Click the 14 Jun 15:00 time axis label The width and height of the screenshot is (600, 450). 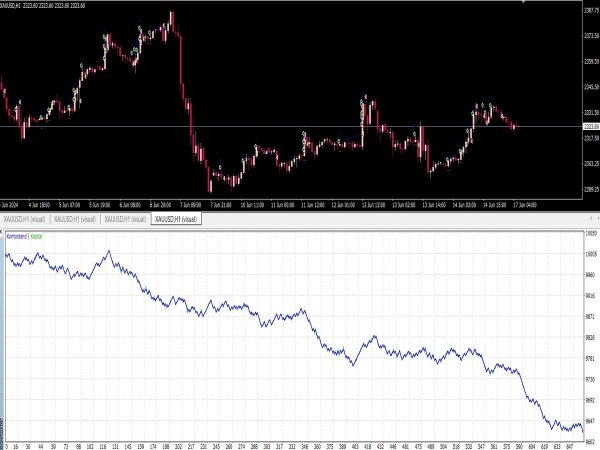[494, 205]
